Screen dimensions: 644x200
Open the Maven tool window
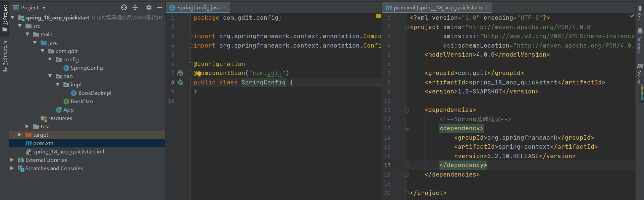point(640,74)
